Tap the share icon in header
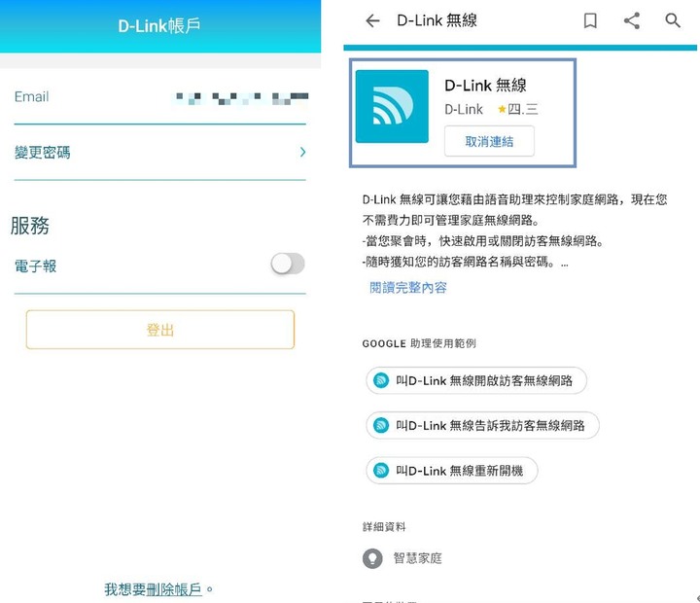This screenshot has height=603, width=700. [632, 20]
